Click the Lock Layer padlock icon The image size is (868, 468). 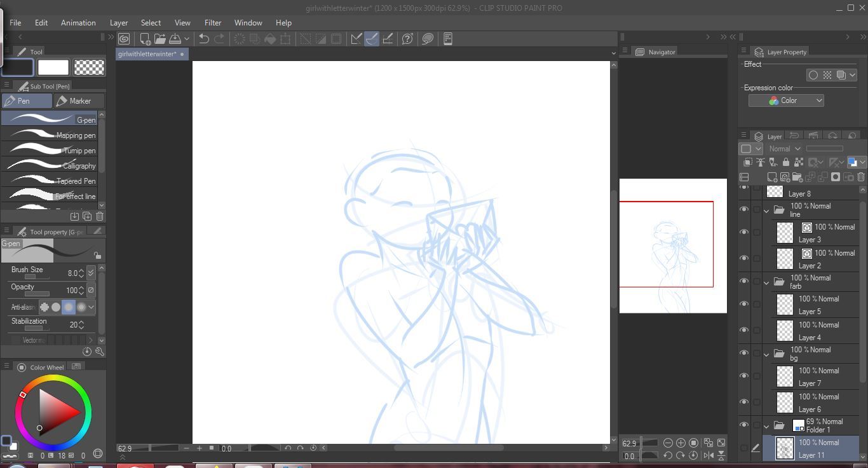[x=786, y=163]
